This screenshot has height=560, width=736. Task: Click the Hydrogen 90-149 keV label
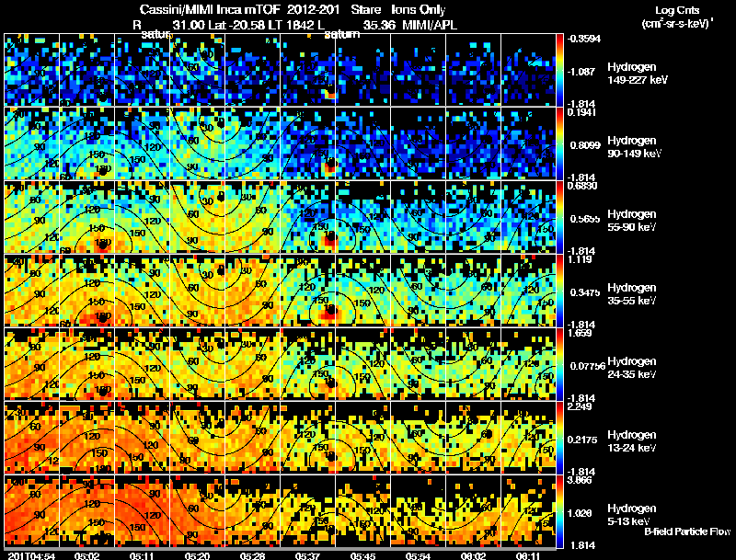click(634, 147)
